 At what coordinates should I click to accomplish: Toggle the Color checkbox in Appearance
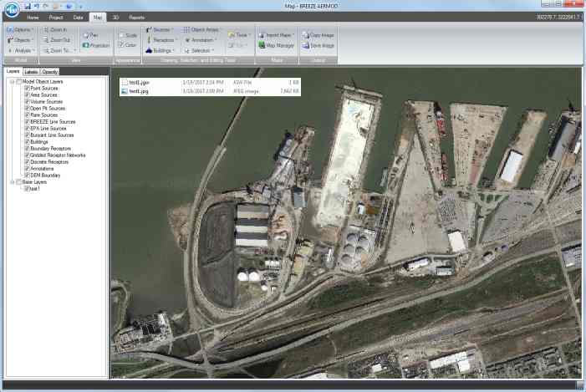(121, 45)
